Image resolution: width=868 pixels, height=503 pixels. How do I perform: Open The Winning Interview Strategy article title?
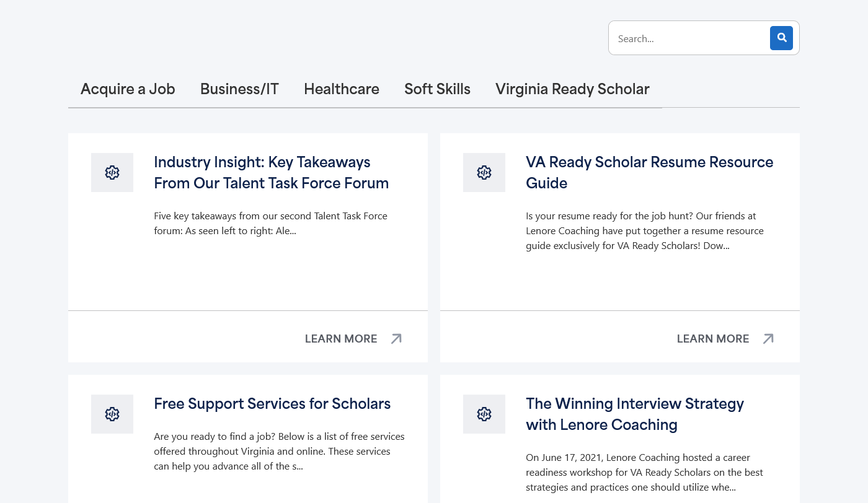[x=634, y=414]
